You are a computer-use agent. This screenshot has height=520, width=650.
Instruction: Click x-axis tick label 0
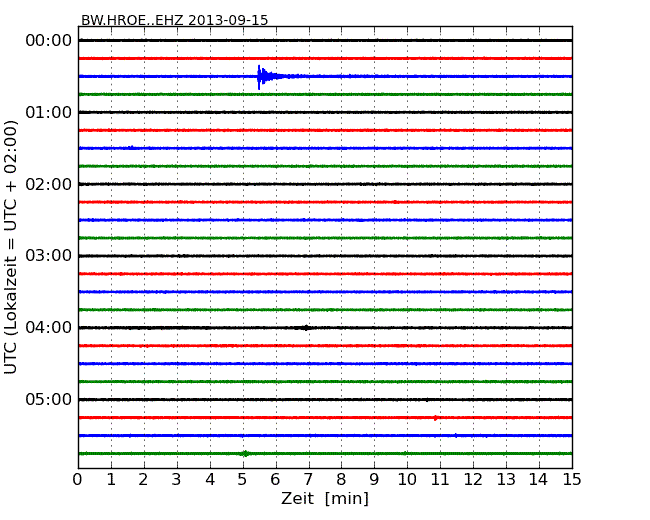click(78, 480)
